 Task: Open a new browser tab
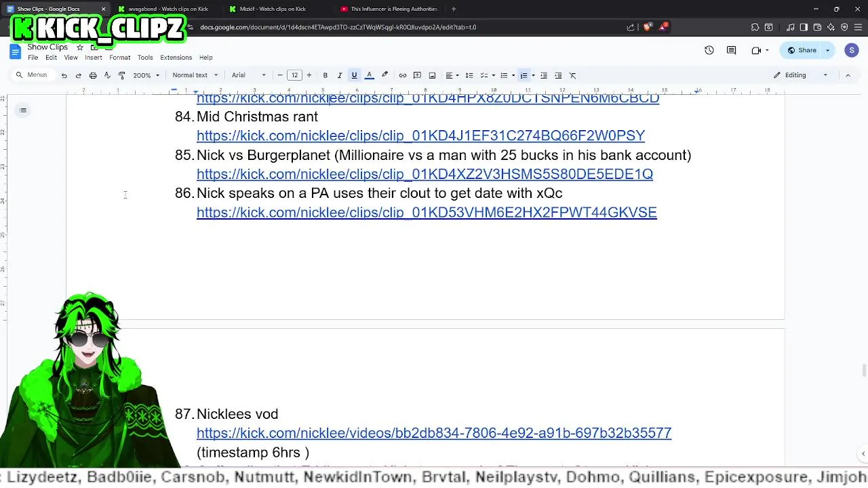pyautogui.click(x=454, y=9)
